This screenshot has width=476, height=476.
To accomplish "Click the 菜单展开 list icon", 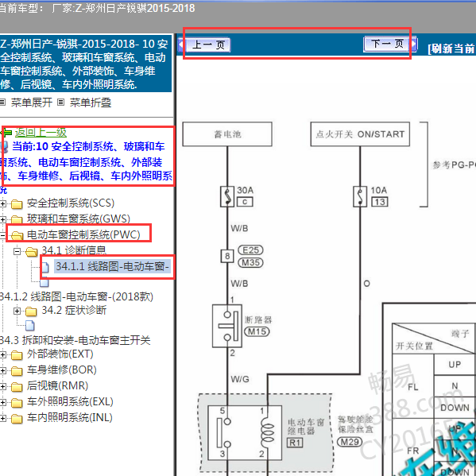I will [2, 102].
